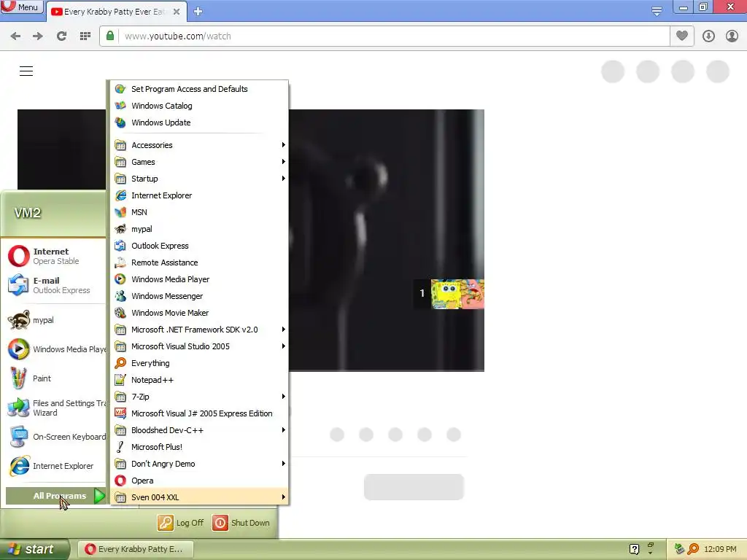Open Microsoft Visual J# 2005 Express Edition
Image resolution: width=747 pixels, height=560 pixels.
click(x=198, y=413)
